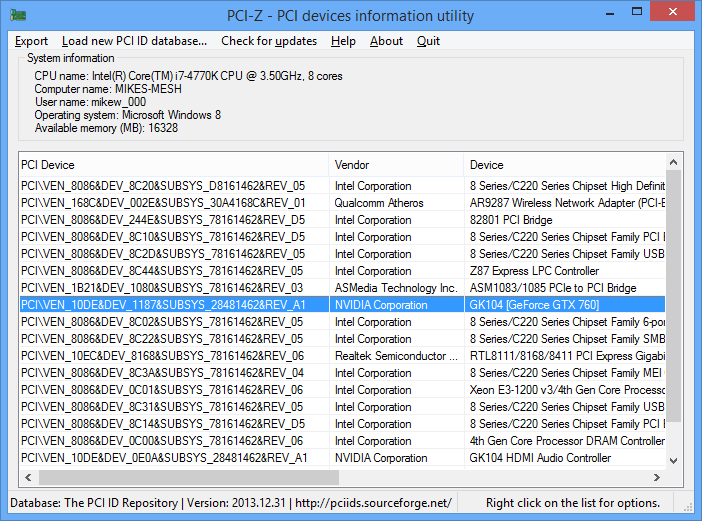This screenshot has height=521, width=702.
Task: Select the Qualcomm Atheros vendor row
Action: [342, 203]
